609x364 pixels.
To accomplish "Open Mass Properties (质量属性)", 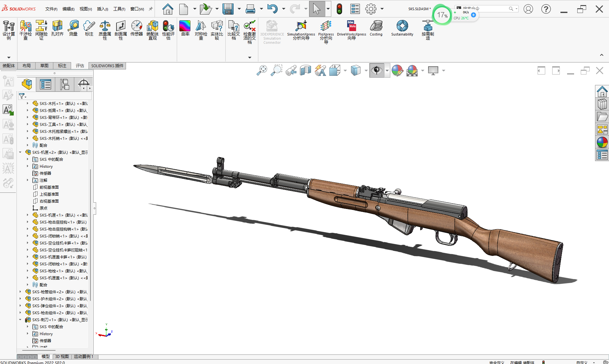I will pyautogui.click(x=105, y=30).
